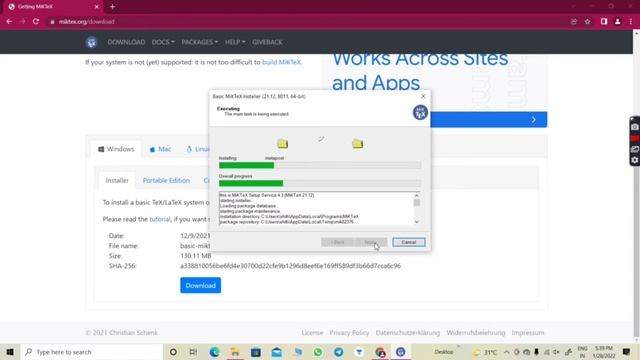Open WhatsApp from the taskbar

[318, 352]
